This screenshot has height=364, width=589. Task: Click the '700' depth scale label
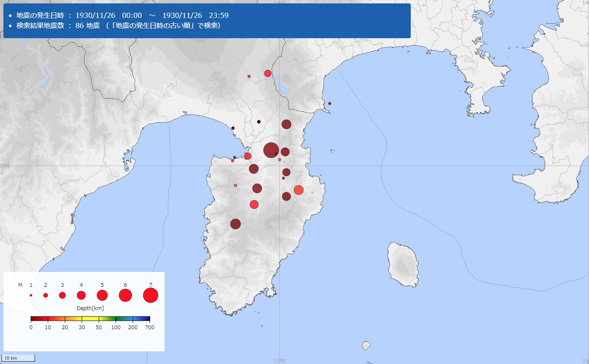150,328
